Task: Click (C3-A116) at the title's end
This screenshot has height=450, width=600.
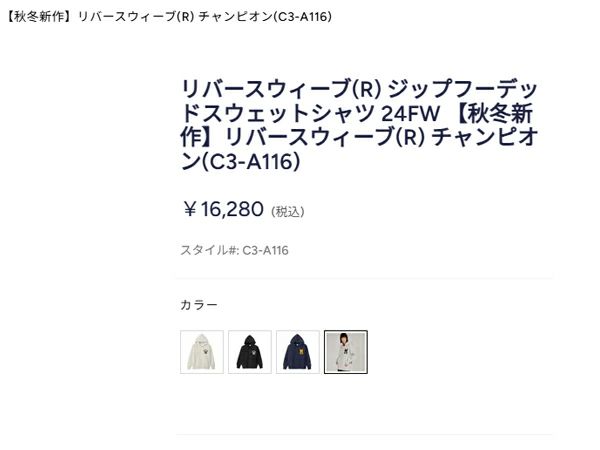Action: pos(250,161)
